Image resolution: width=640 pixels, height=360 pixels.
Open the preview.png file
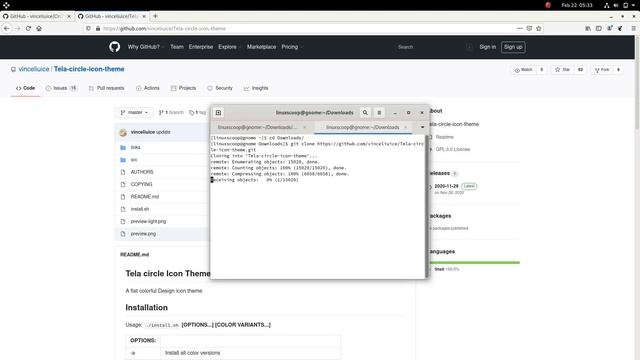(x=143, y=233)
